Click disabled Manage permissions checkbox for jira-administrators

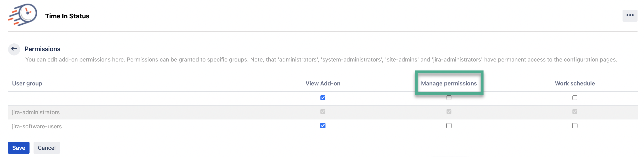[x=449, y=112]
